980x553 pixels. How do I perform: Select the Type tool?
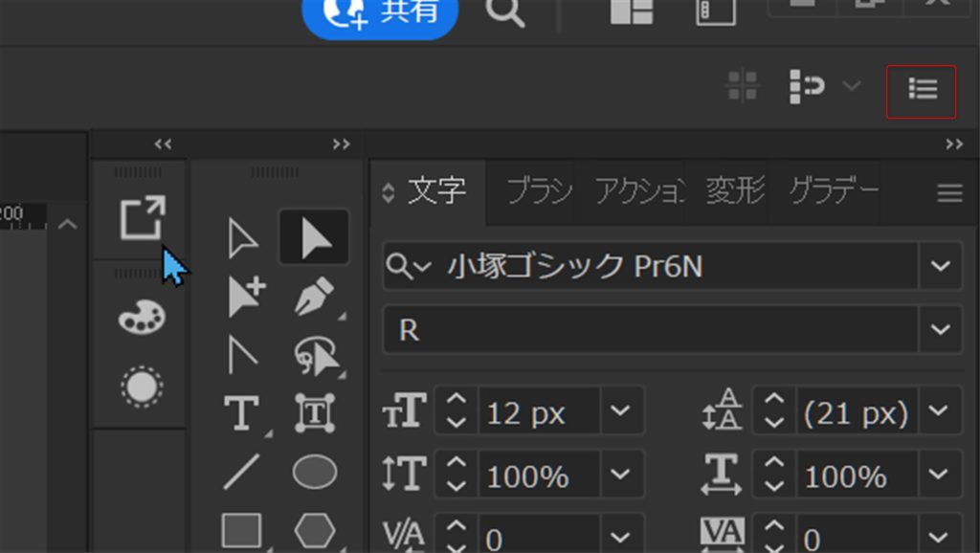(x=241, y=413)
